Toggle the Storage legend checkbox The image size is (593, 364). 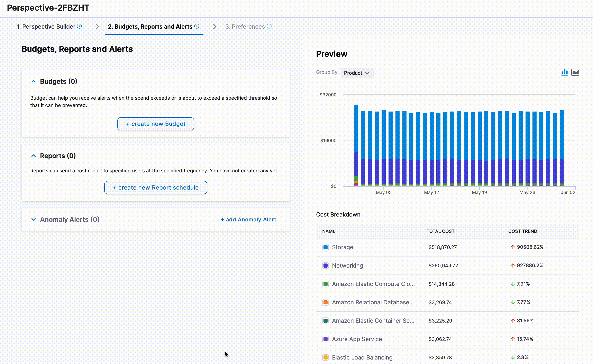[x=325, y=247]
